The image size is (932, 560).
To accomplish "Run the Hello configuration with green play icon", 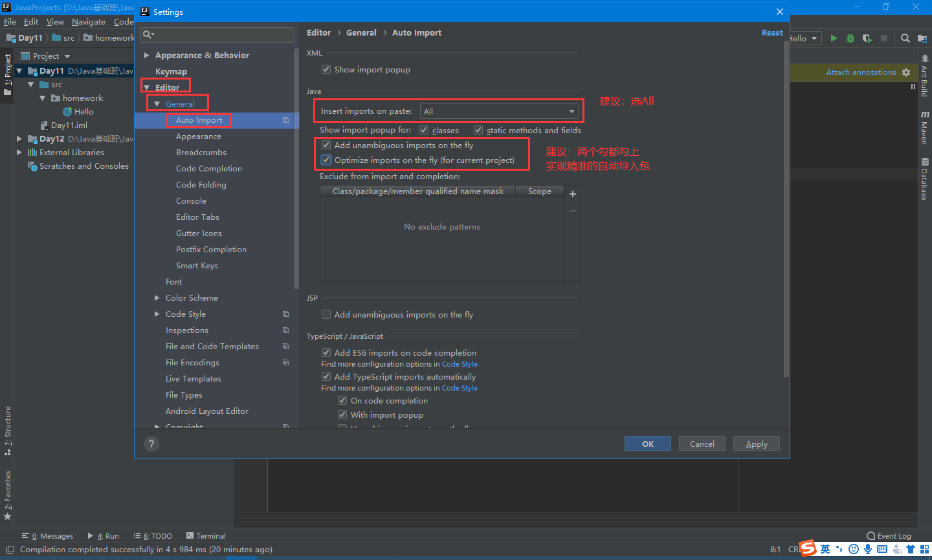I will (x=834, y=38).
